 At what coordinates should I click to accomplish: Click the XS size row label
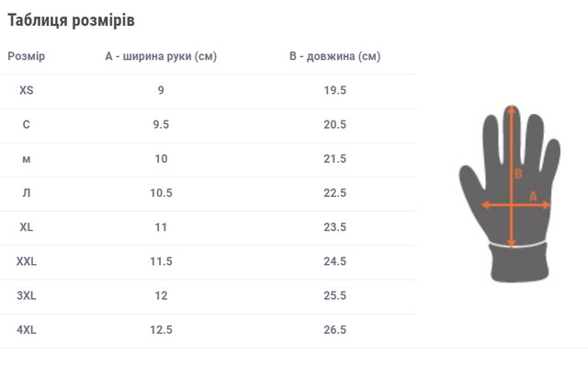click(27, 90)
